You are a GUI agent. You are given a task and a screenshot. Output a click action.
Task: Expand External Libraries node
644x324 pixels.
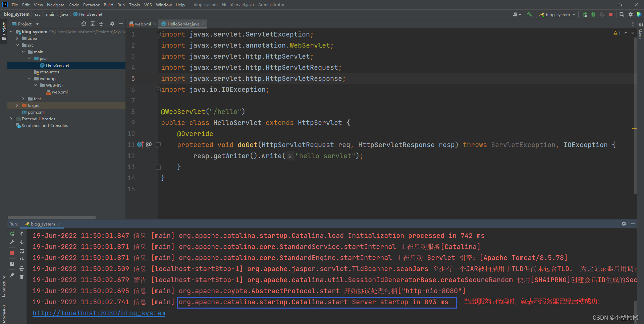pyautogui.click(x=11, y=119)
